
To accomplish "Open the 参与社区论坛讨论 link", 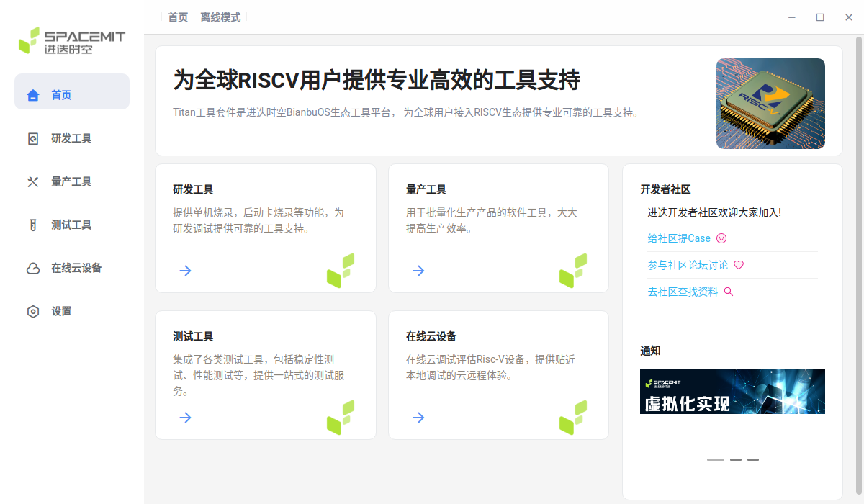I will (x=688, y=265).
